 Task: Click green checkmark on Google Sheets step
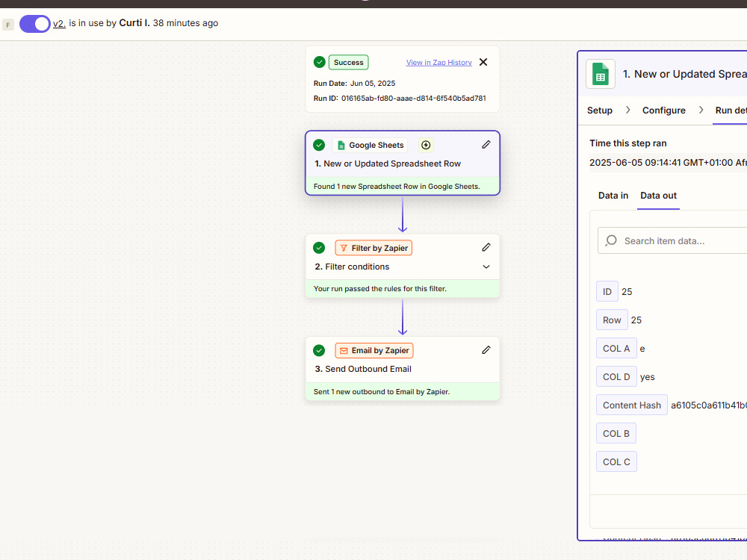click(x=319, y=146)
